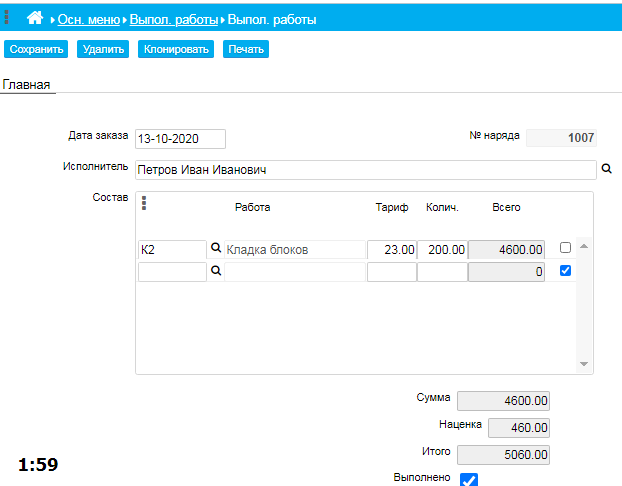
Task: Click the Печать button
Action: pyautogui.click(x=245, y=49)
